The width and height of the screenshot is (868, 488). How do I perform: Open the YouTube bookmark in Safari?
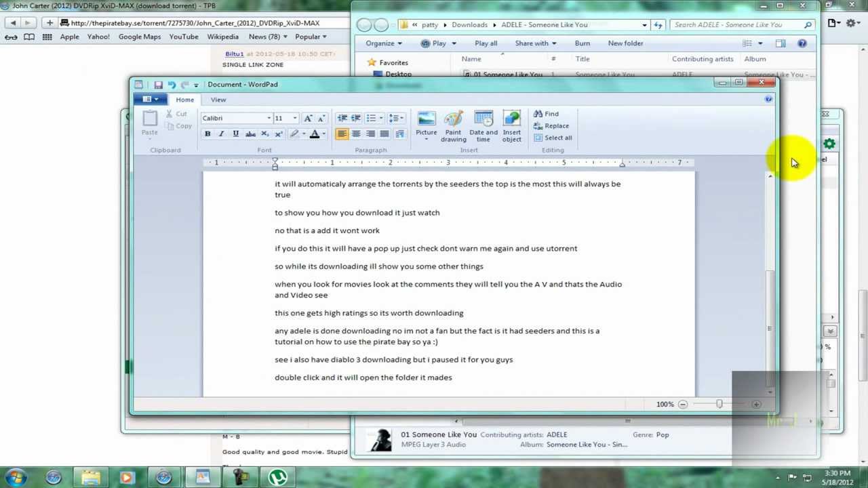(184, 37)
